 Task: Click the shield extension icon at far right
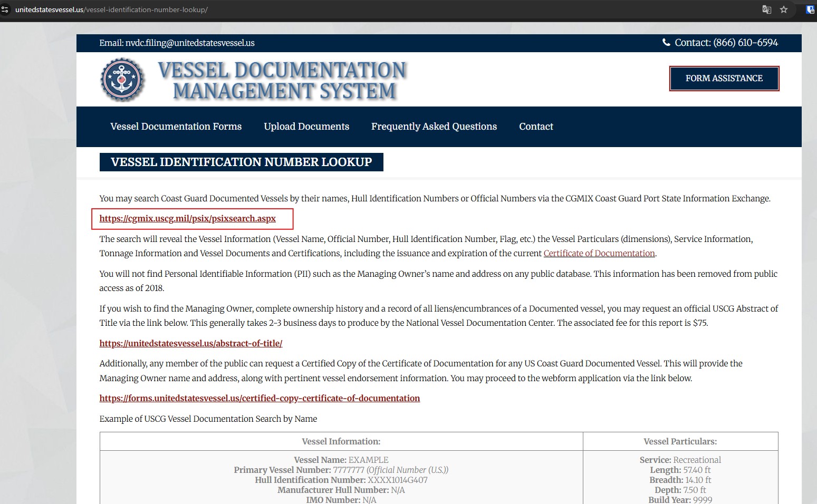point(810,9)
